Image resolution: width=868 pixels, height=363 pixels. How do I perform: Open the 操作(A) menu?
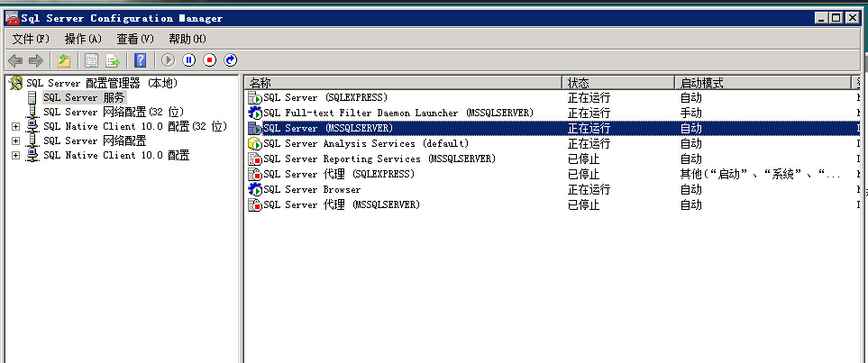[84, 39]
